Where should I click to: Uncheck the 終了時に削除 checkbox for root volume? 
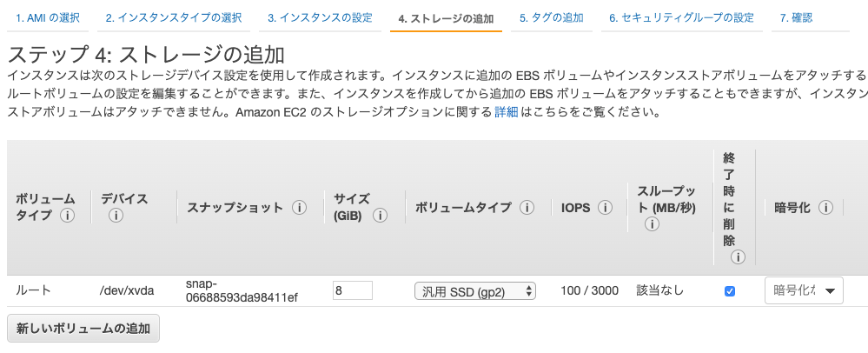point(730,291)
